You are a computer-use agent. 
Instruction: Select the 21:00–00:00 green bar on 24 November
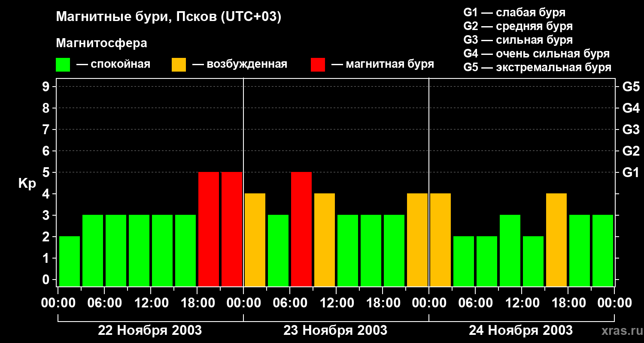click(603, 250)
